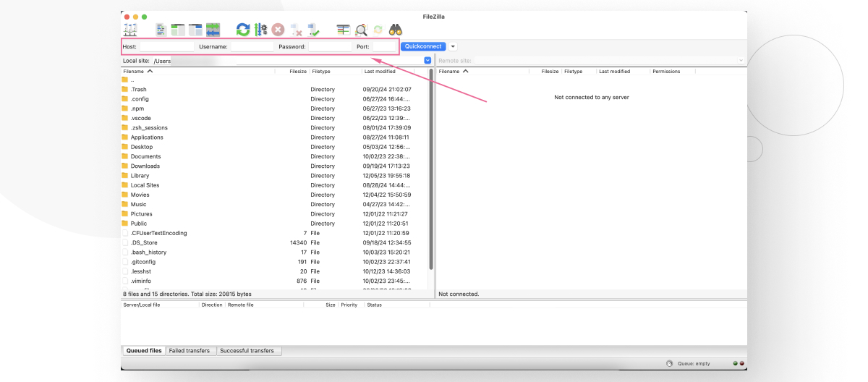The width and height of the screenshot is (868, 382).
Task: Open the binoculars file search
Action: pos(396,30)
